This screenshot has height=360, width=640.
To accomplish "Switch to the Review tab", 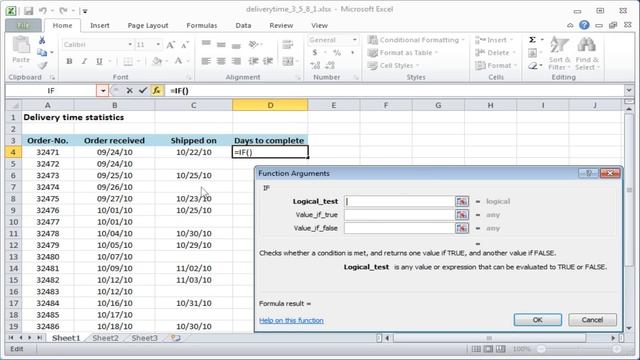I will (281, 25).
